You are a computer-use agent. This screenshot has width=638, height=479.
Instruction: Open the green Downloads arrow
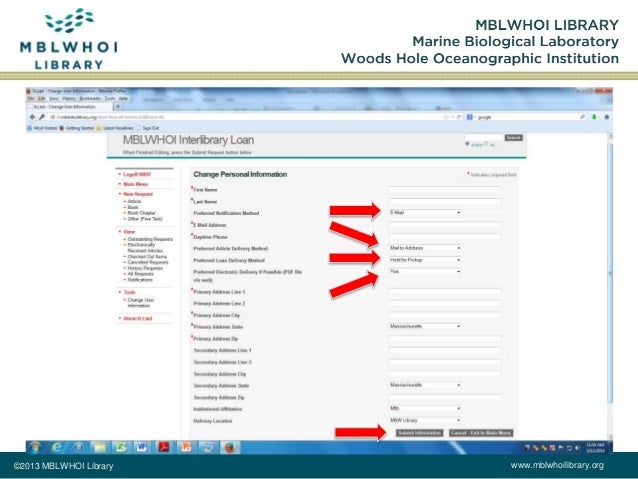[x=594, y=117]
